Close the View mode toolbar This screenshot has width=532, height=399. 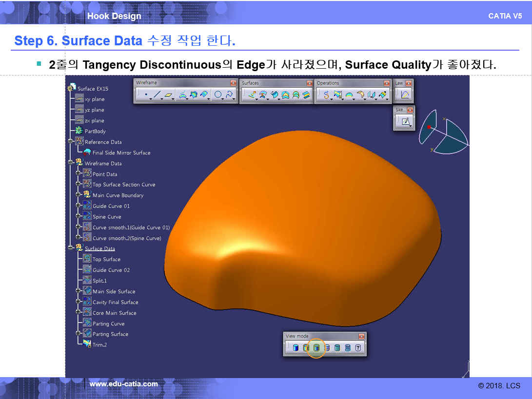[x=361, y=336]
